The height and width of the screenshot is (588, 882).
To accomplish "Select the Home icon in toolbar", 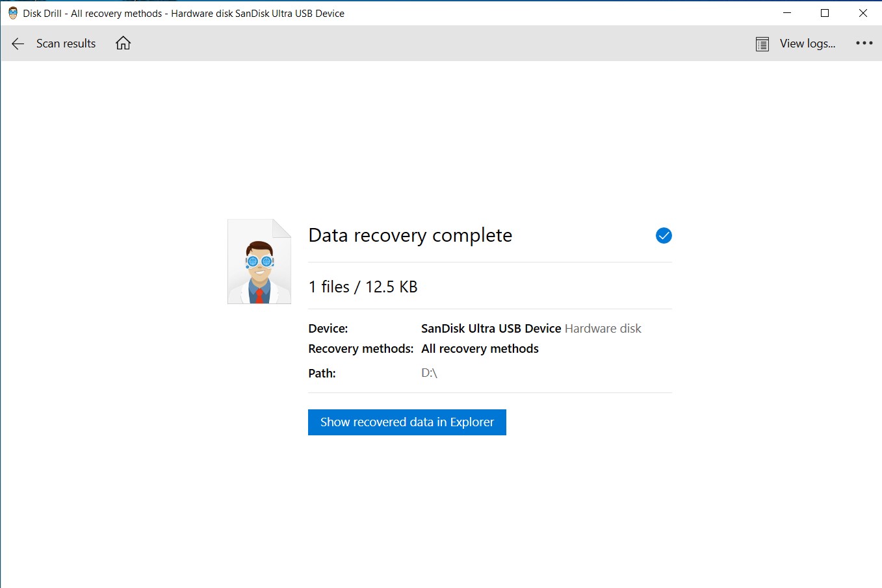I will pyautogui.click(x=123, y=43).
